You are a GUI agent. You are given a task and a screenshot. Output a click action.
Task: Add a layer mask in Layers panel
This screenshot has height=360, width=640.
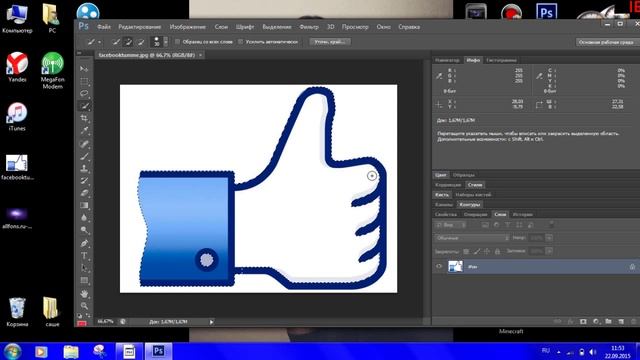[583, 322]
